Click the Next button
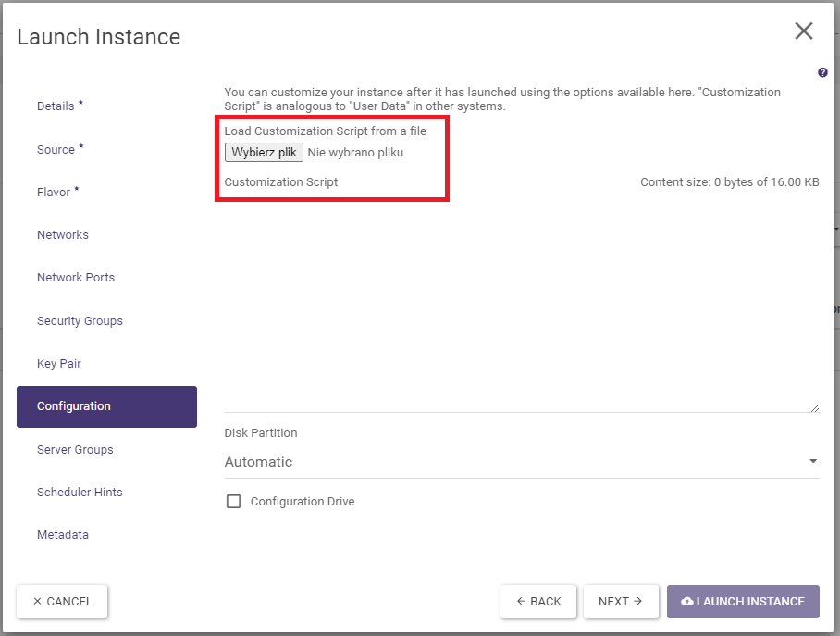 (620, 602)
